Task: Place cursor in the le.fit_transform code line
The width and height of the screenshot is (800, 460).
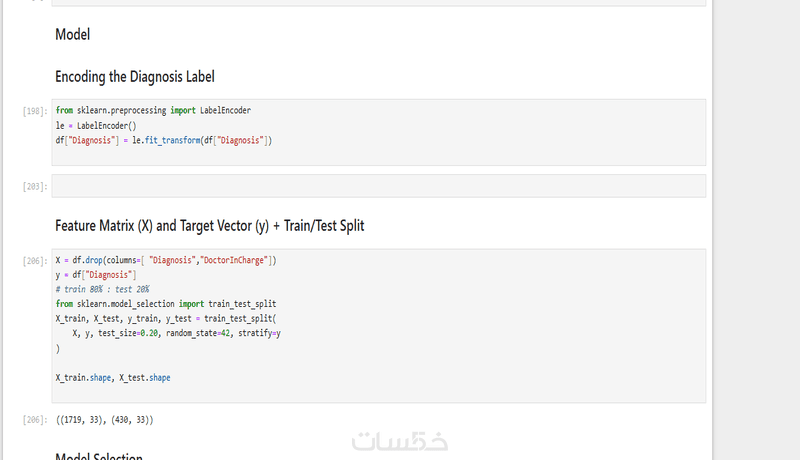Action: (164, 140)
